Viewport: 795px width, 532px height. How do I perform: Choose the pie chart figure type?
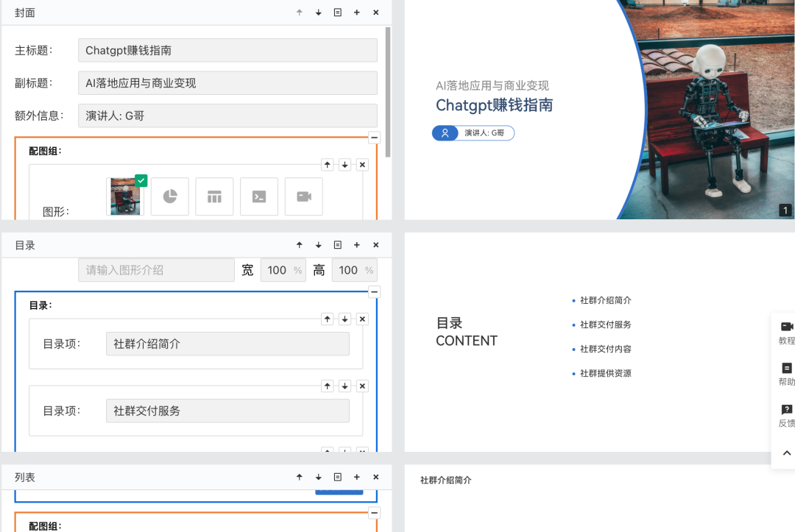point(170,196)
